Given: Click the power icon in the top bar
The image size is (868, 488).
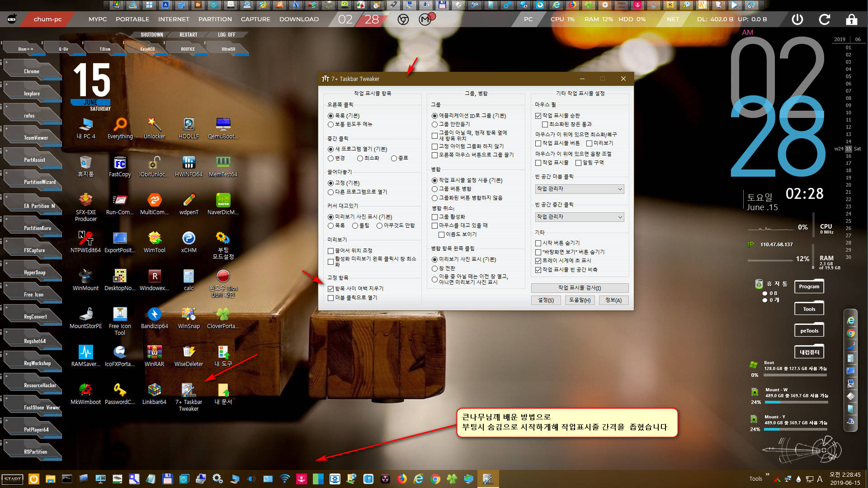Looking at the screenshot, I should pyautogui.click(x=797, y=19).
